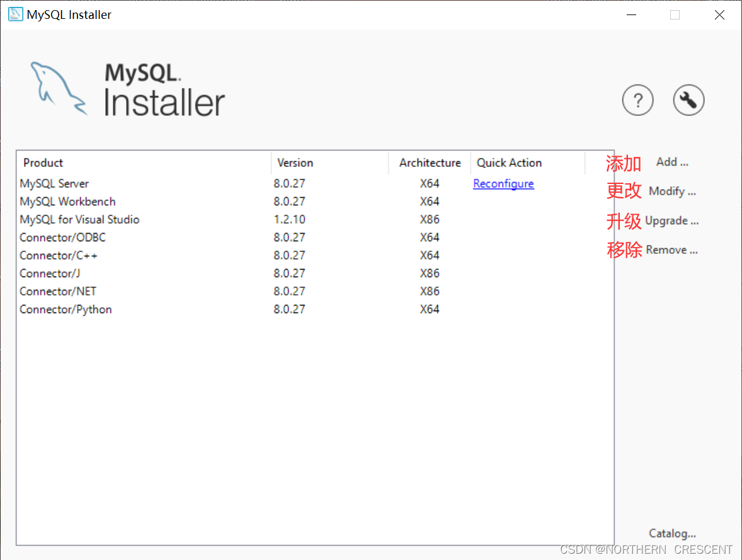Select the Connector/Python row
This screenshot has width=742, height=560.
pos(315,309)
